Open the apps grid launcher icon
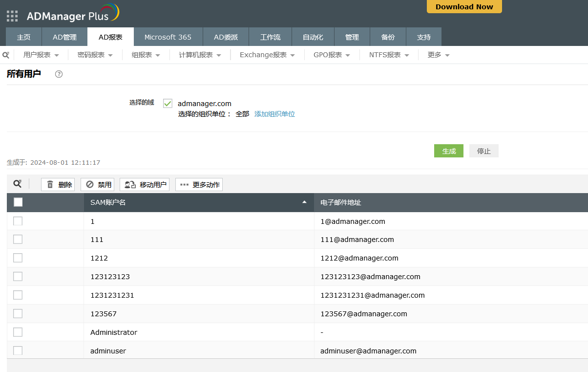Viewport: 588px width, 372px height. pyautogui.click(x=12, y=16)
